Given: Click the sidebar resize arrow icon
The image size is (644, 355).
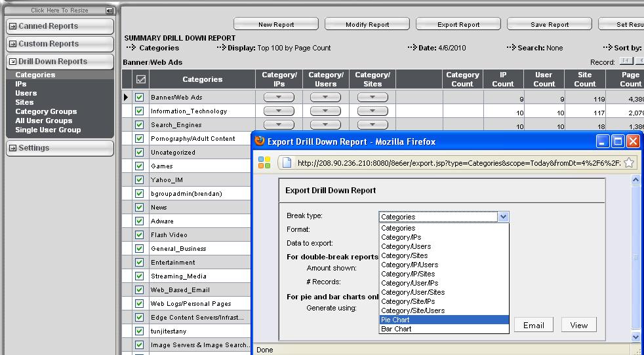Looking at the screenshot, I should [x=109, y=10].
